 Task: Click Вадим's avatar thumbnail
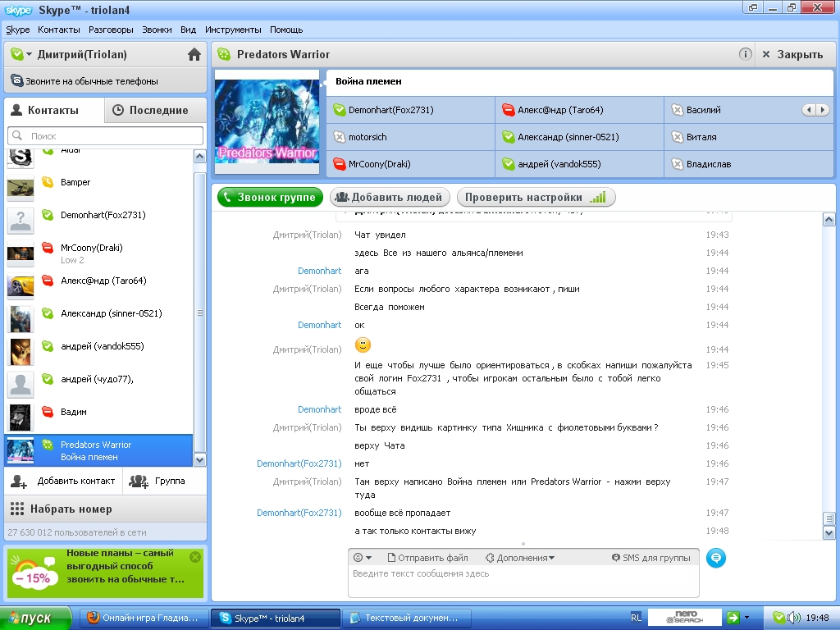coord(21,418)
